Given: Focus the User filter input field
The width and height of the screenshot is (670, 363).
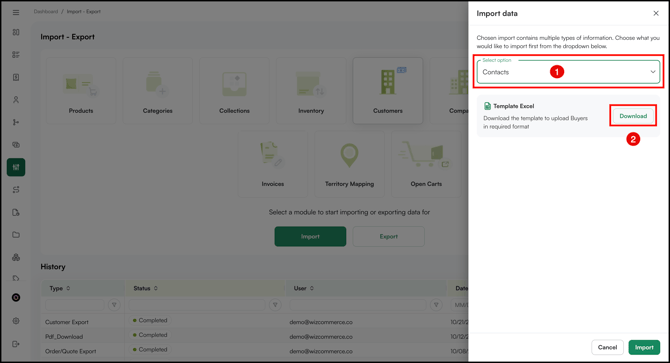Looking at the screenshot, I should coord(358,304).
